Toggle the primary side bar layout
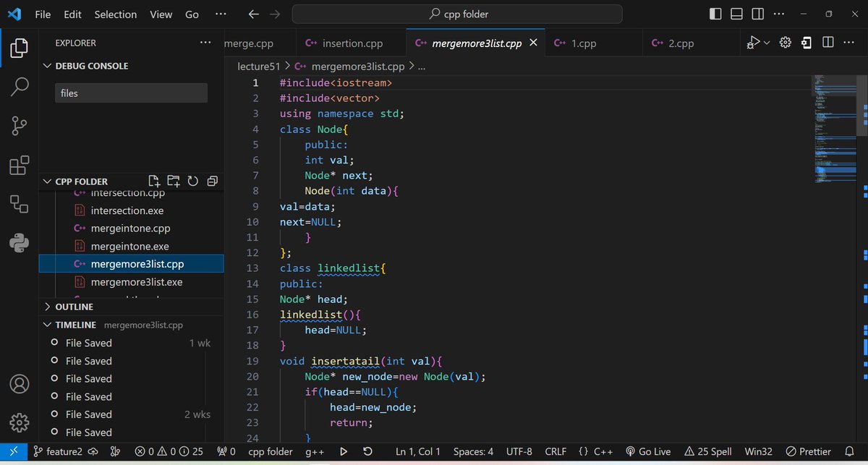 [x=715, y=14]
